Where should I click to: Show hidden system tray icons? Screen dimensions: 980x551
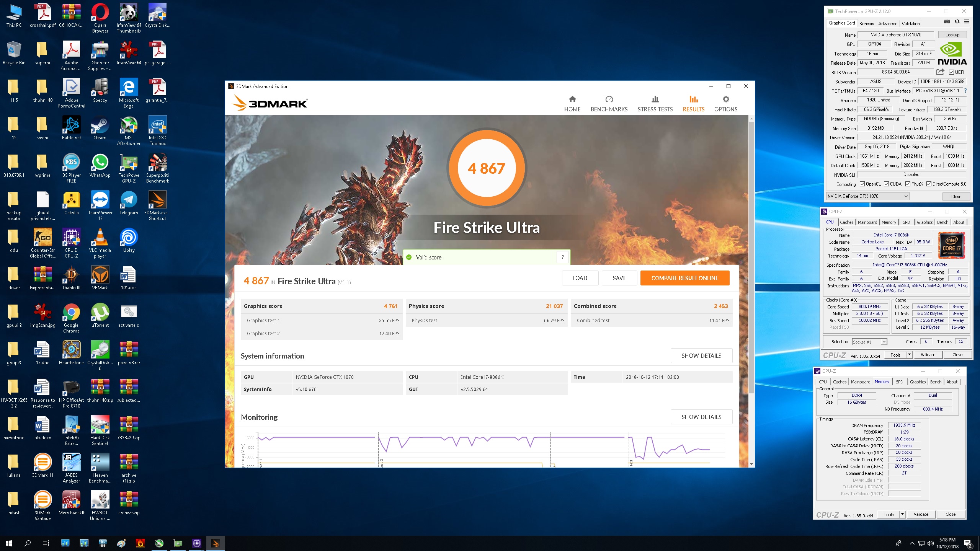(x=912, y=543)
